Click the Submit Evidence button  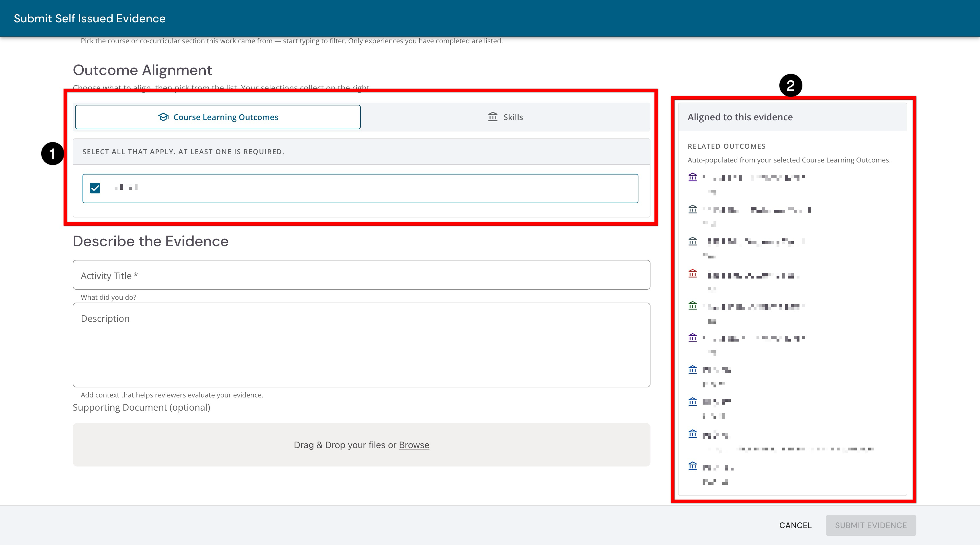coord(871,525)
